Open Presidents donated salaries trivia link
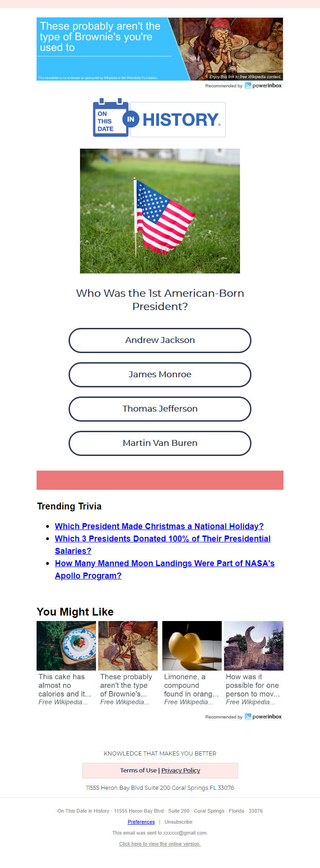 (x=163, y=545)
